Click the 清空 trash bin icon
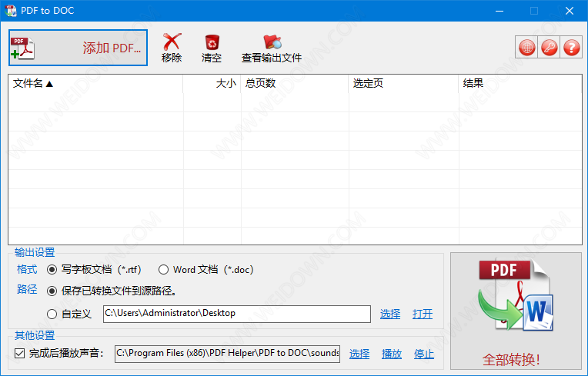This screenshot has height=376, width=588. click(x=212, y=42)
